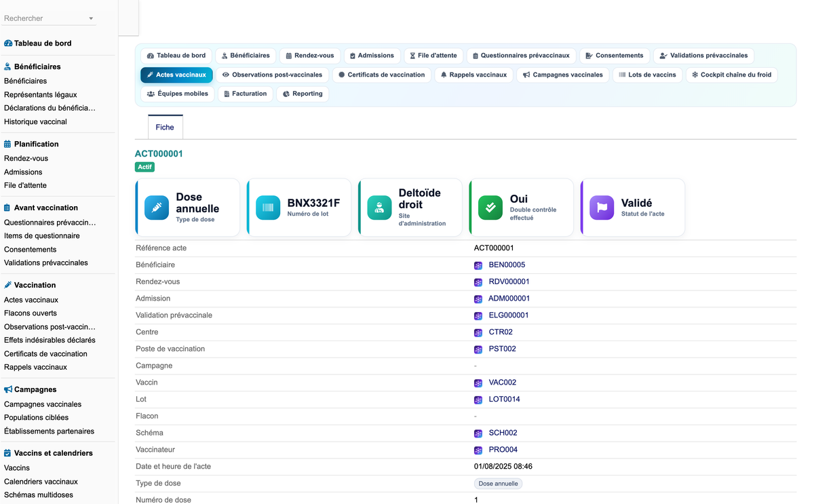The image size is (814, 504).
Task: Open Flacons ouverts in sidebar
Action: (31, 313)
